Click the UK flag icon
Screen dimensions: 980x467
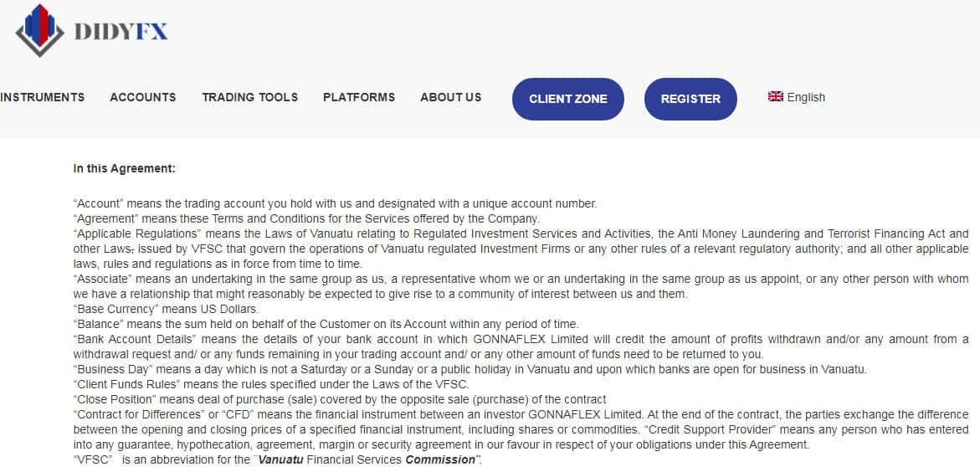(x=775, y=96)
